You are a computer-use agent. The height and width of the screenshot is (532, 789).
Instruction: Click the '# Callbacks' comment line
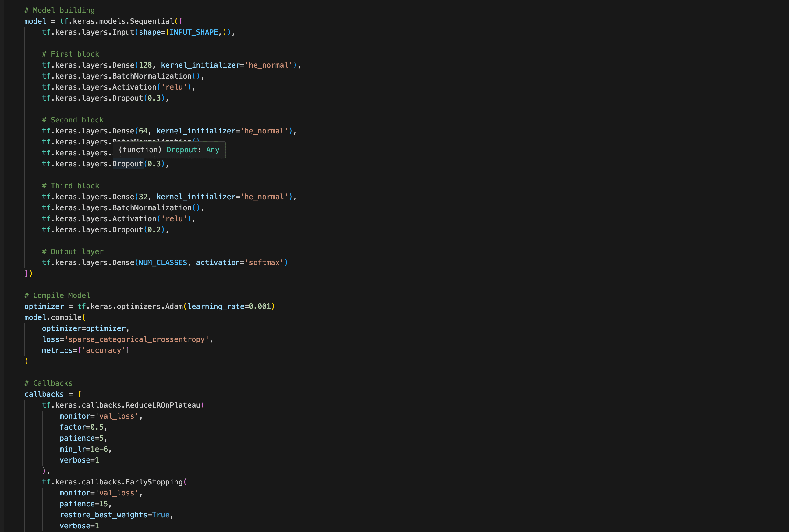coord(48,383)
